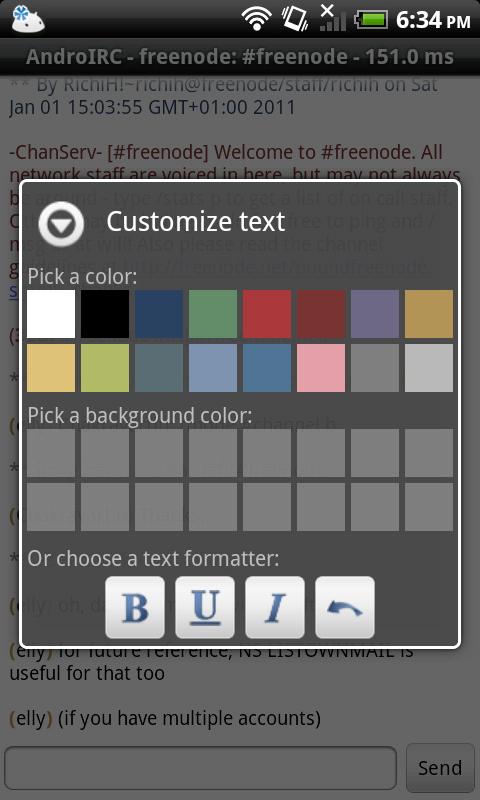Select the pink text color swatch
The height and width of the screenshot is (800, 480).
tap(321, 368)
